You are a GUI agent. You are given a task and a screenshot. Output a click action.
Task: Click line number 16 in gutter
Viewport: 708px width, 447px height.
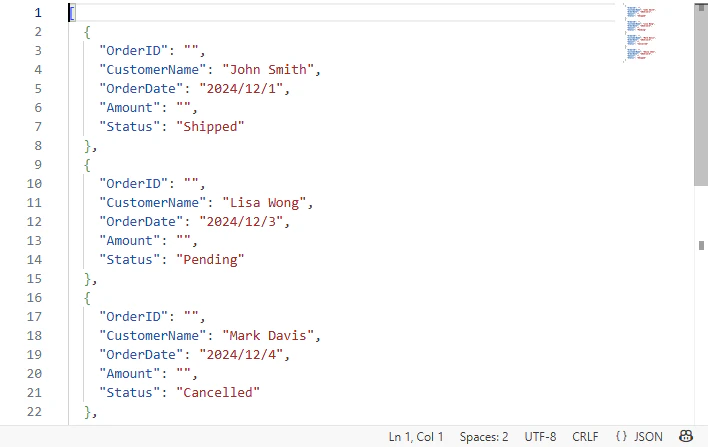pos(34,298)
